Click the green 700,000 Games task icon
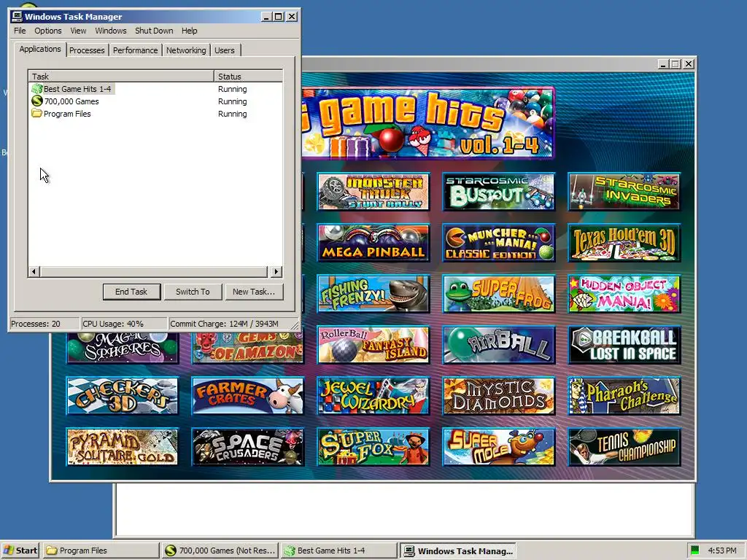This screenshot has height=560, width=747. pos(36,101)
